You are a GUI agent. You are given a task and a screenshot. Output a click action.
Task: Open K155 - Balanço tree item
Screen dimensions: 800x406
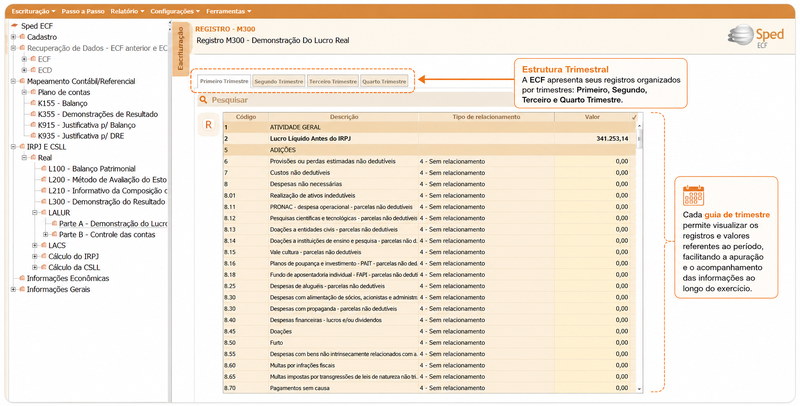pos(62,103)
